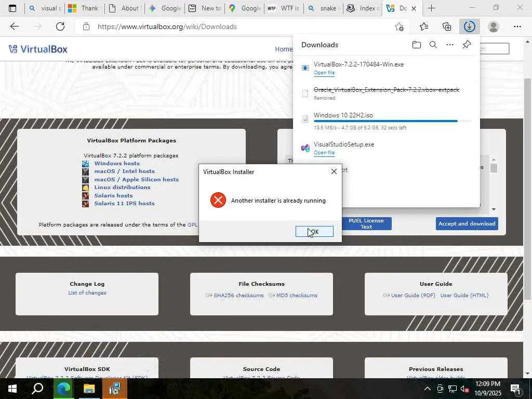Close the current VirtualBox Downloads tab
This screenshot has height=399, width=532.
(414, 8)
